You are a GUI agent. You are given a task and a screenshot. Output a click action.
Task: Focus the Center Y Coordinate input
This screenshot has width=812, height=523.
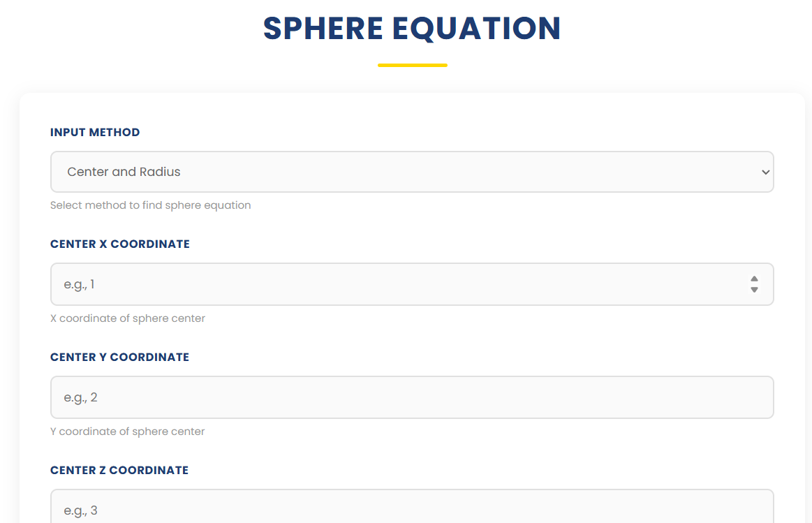coord(349,397)
